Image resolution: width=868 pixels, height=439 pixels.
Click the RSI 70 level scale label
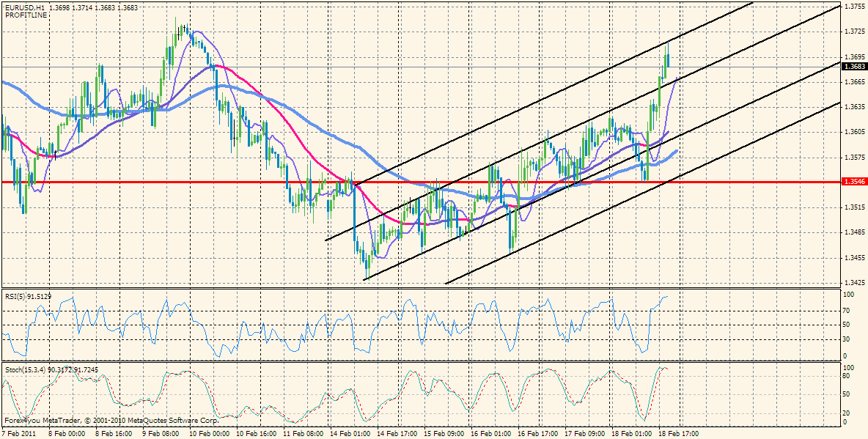click(x=847, y=311)
